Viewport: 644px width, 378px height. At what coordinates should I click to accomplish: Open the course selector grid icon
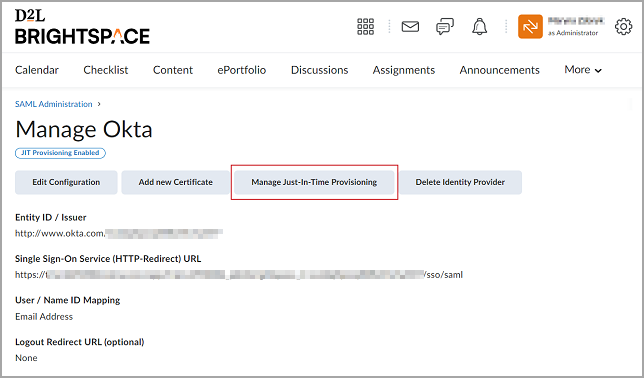(x=365, y=27)
